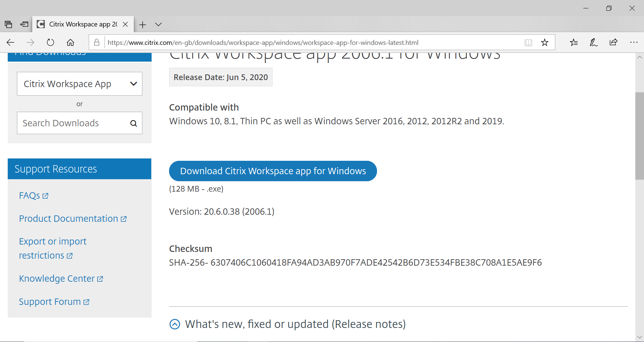Click the vertical scrollbar thumb
Viewport: 644px width, 342px height.
639,136
